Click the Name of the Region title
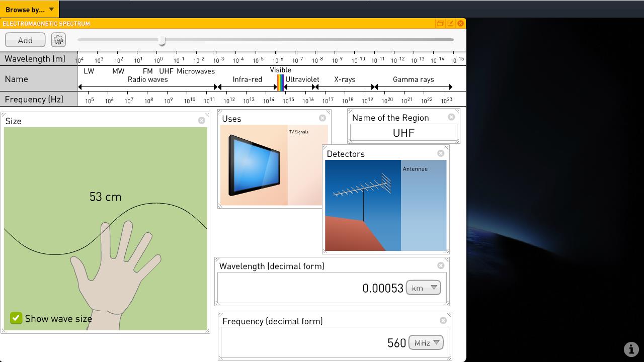Viewport: 644px width, 362px height. pos(390,118)
